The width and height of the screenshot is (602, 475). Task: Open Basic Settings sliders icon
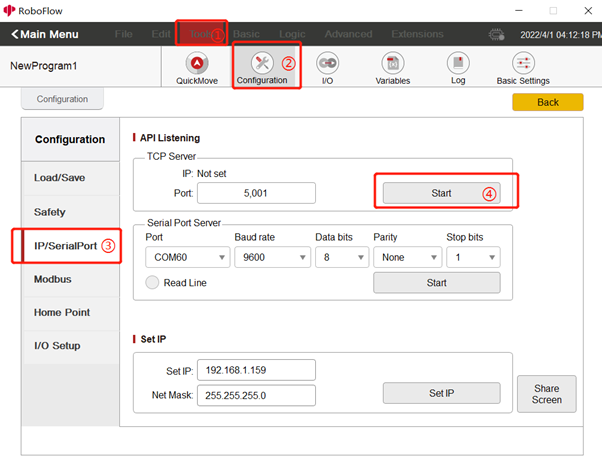(x=523, y=64)
